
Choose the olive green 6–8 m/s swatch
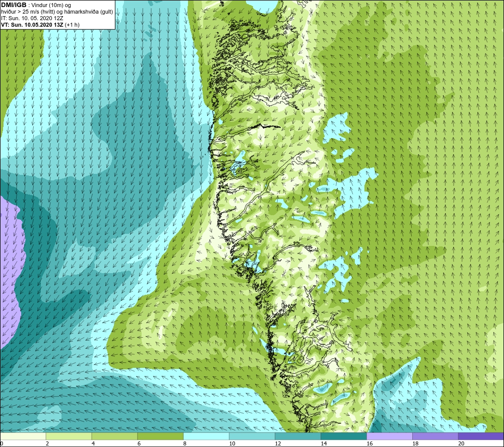pos(160,436)
